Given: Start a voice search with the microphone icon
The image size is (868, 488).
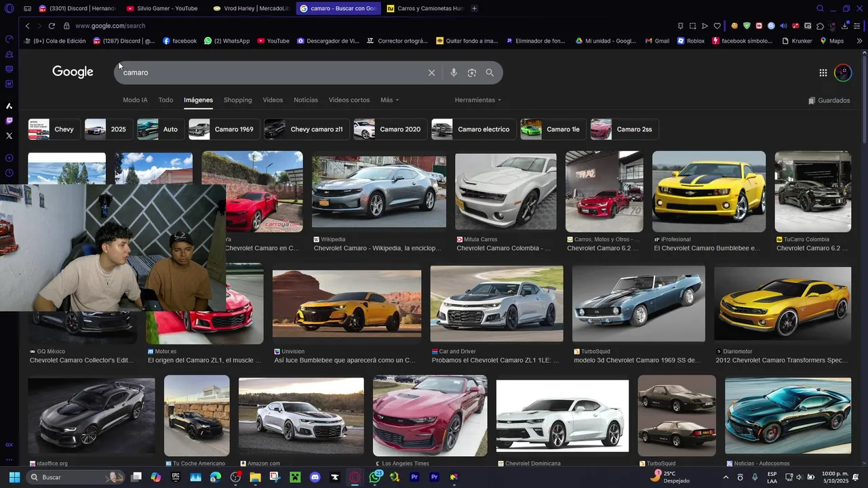Looking at the screenshot, I should (454, 73).
